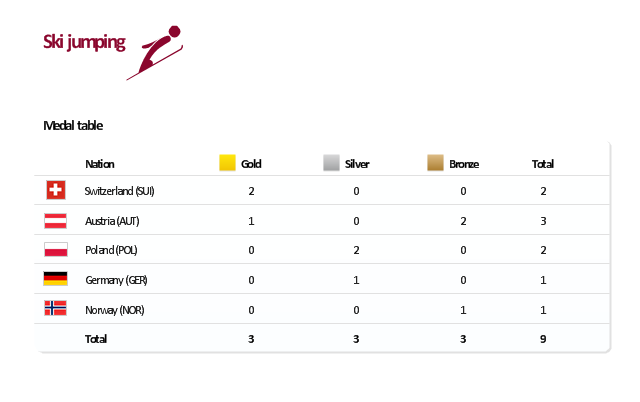Click the Poland flag icon

coord(55,250)
